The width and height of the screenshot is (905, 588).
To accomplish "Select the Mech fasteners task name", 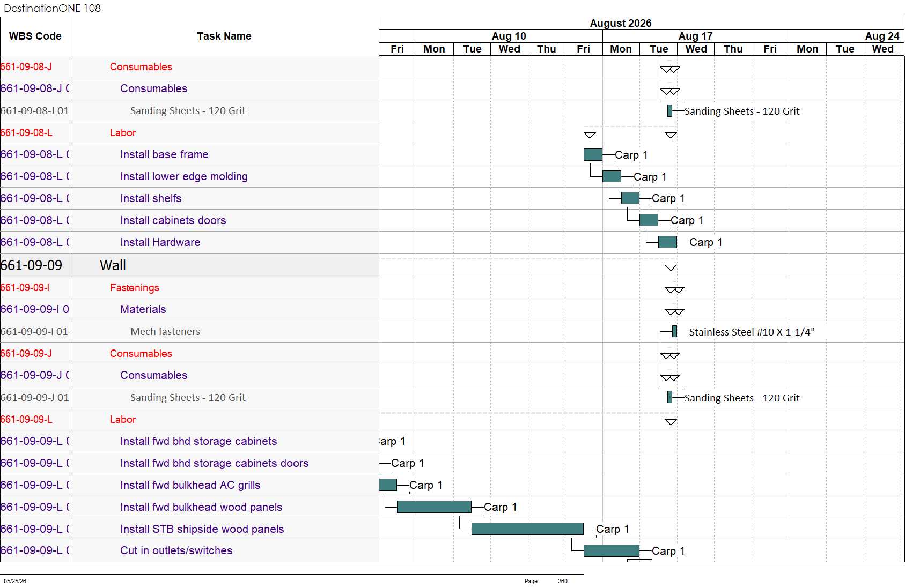I will (x=165, y=332).
